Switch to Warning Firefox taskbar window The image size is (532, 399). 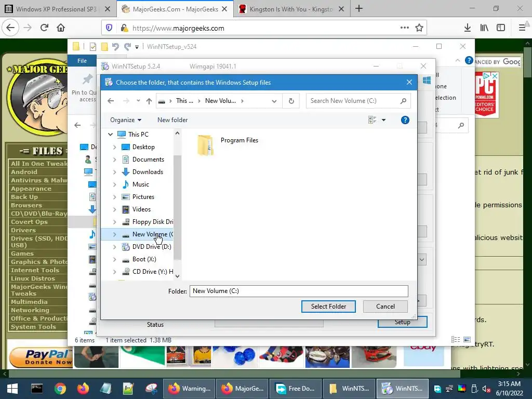(x=189, y=389)
